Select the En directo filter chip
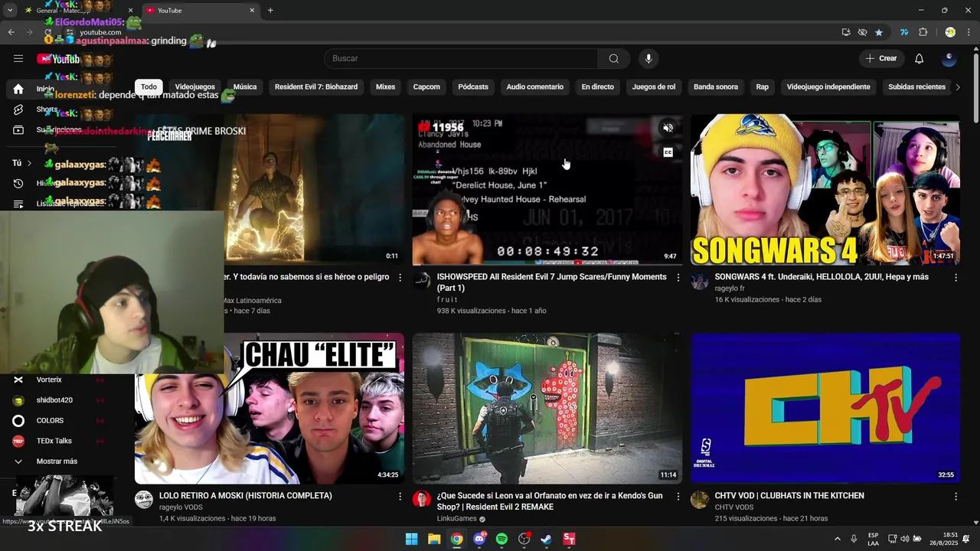 [x=597, y=87]
